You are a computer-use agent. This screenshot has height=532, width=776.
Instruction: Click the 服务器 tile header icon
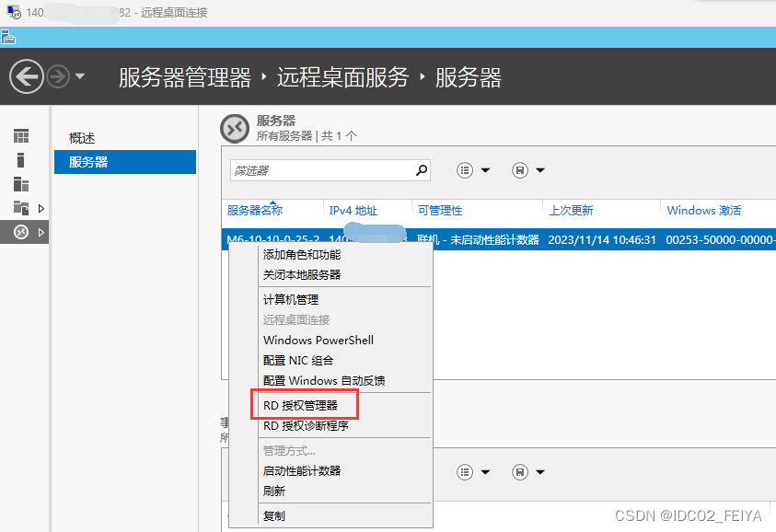235,128
